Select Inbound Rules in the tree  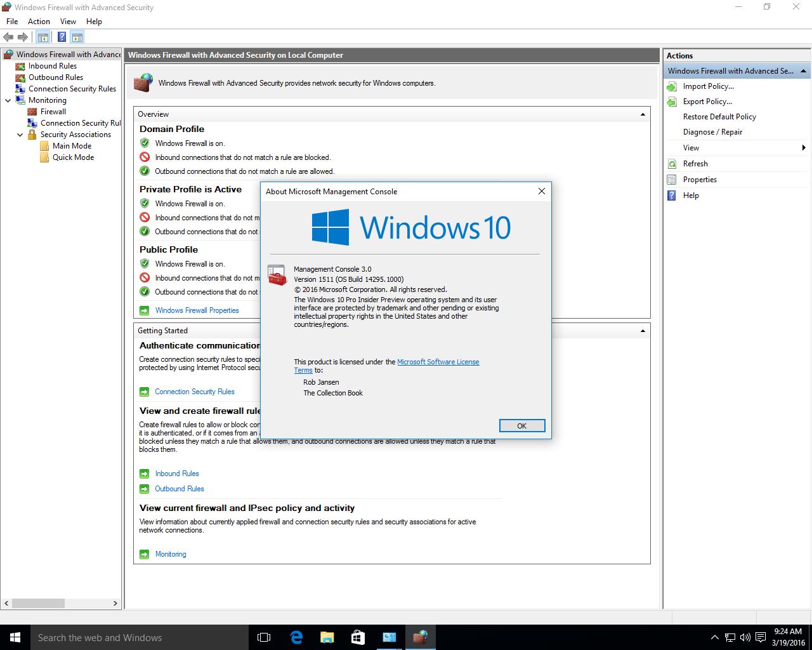(52, 66)
